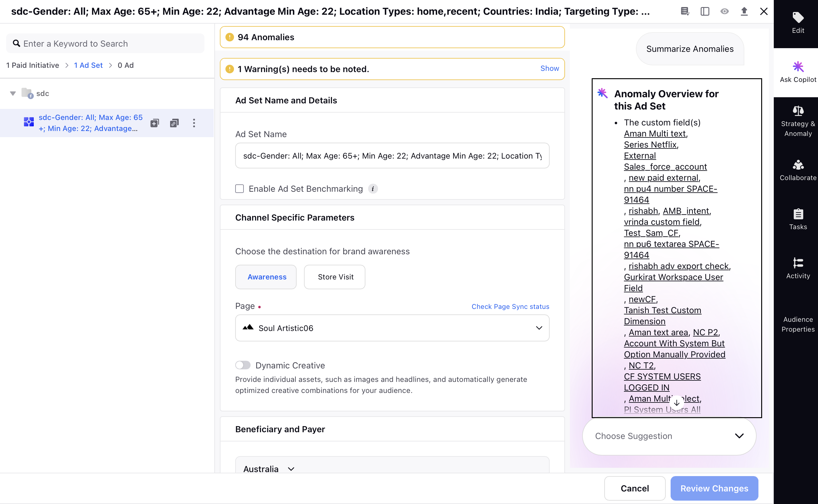Open the Series Netflix link

coord(650,145)
